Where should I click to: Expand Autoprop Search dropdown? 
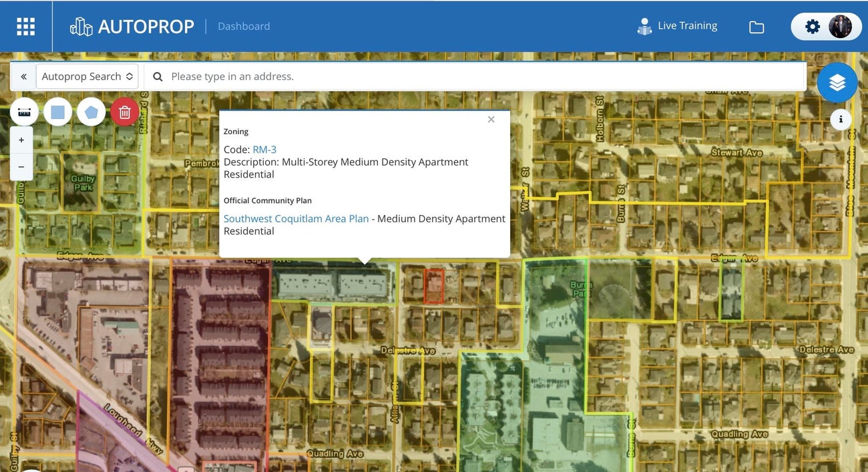(x=87, y=77)
